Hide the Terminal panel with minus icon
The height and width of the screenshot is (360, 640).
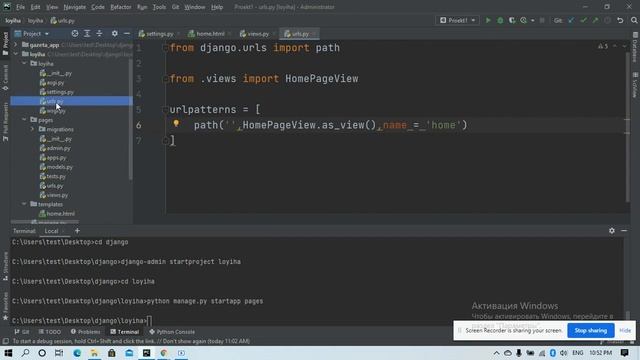(624, 231)
